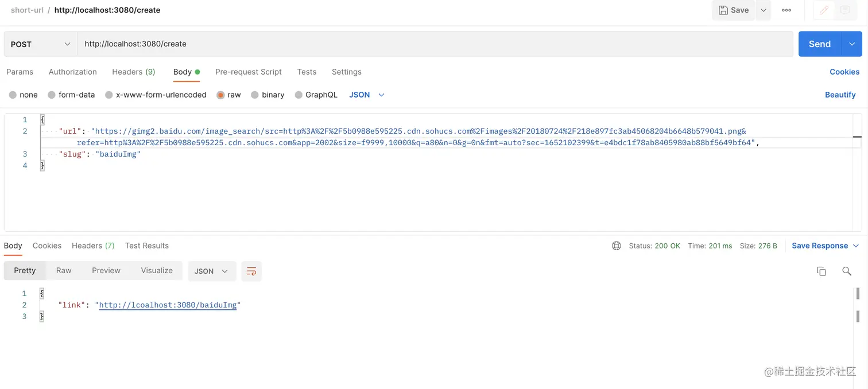Open the comments icon at top right
Image resolution: width=868 pixels, height=389 pixels.
[845, 10]
